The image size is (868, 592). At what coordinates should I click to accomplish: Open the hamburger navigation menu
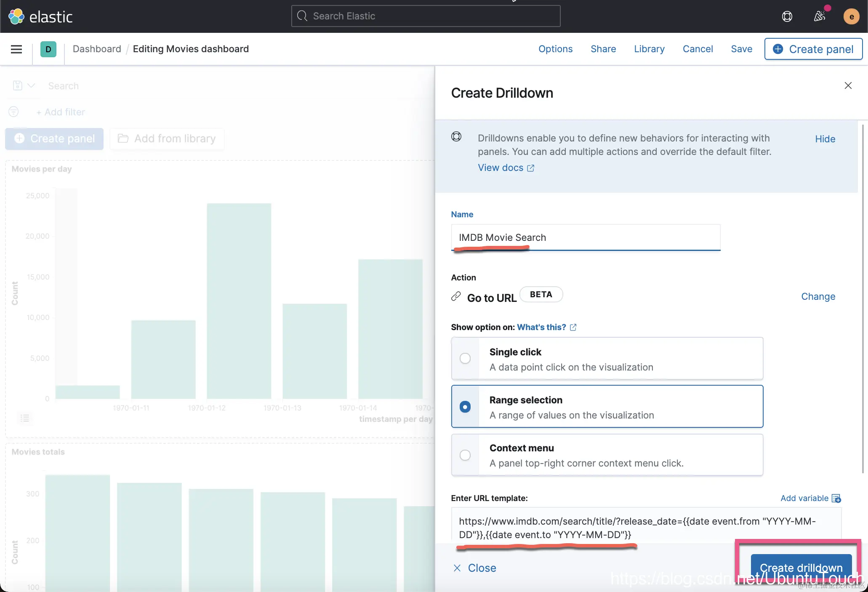pyautogui.click(x=16, y=49)
